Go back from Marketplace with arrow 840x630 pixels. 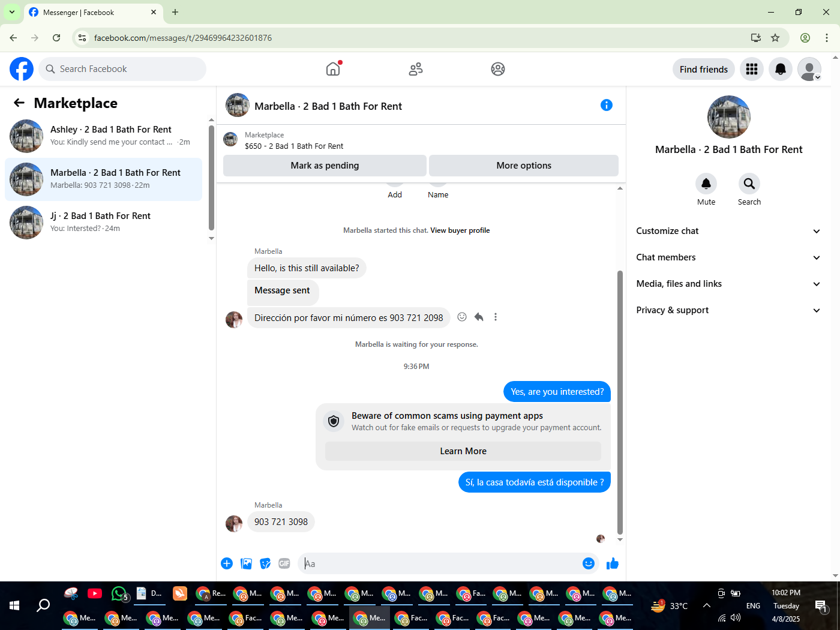point(19,103)
